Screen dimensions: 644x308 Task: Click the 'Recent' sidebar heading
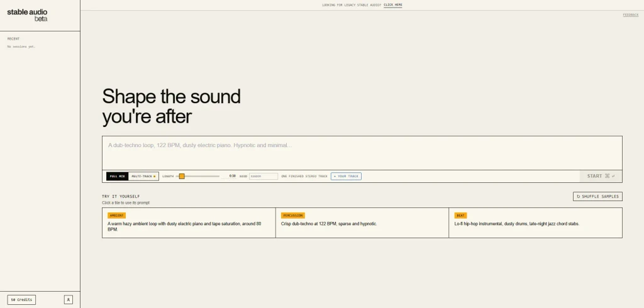coord(13,39)
